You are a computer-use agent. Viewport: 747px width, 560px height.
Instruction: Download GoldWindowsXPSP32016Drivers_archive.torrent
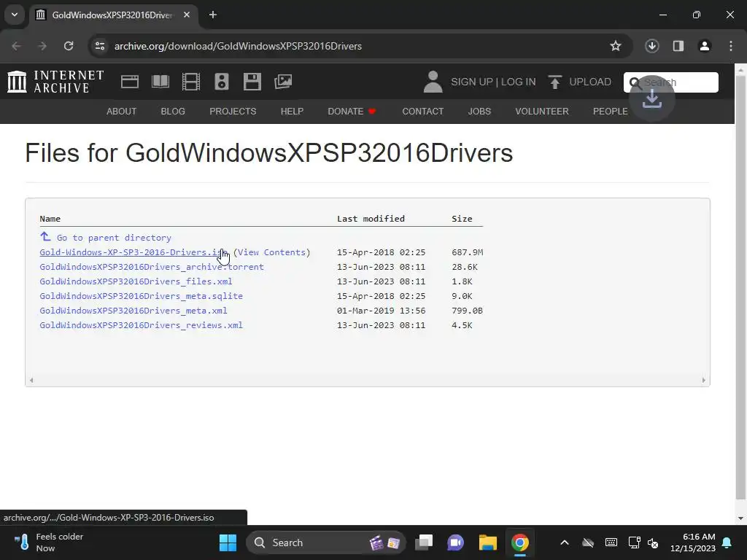[152, 267]
